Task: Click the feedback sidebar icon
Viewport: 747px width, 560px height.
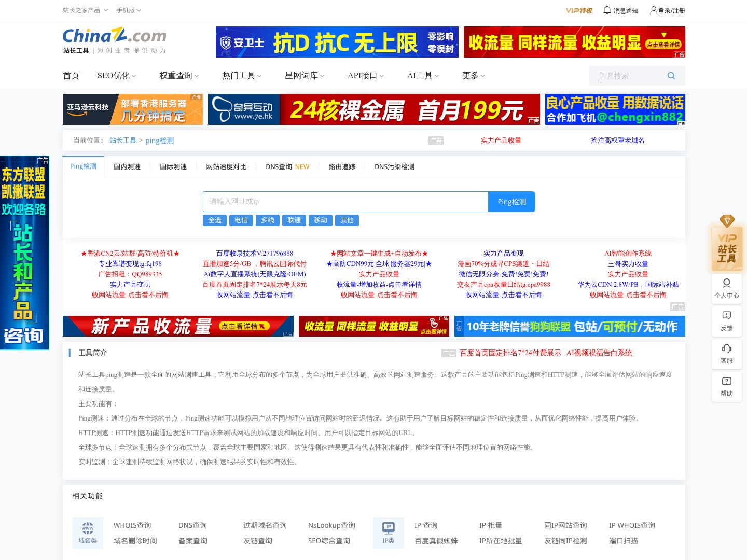Action: [x=727, y=321]
